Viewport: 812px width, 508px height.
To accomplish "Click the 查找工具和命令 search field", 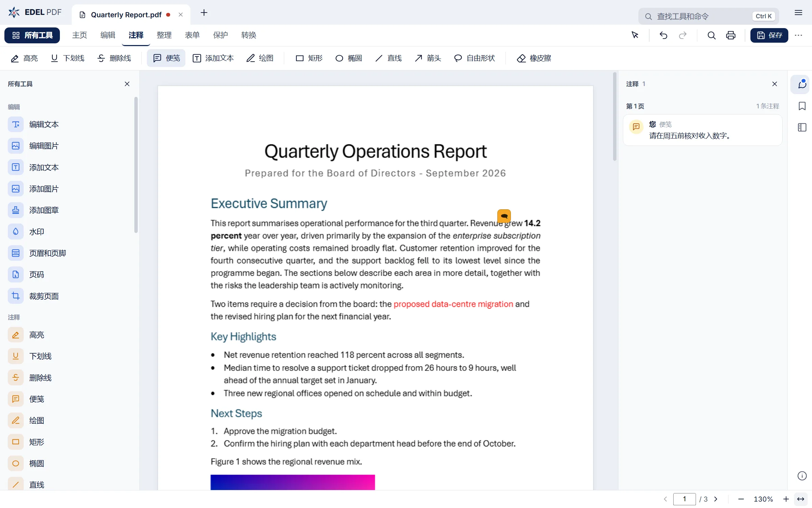I will point(708,16).
